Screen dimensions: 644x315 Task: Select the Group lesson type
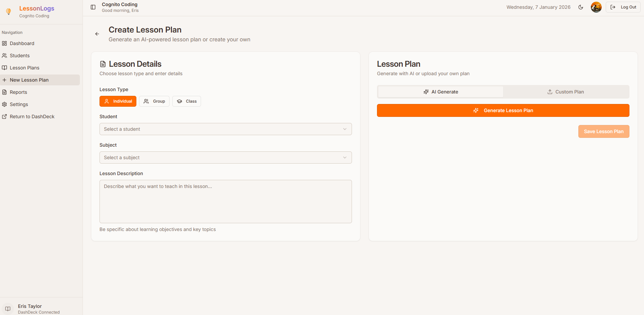coord(154,101)
